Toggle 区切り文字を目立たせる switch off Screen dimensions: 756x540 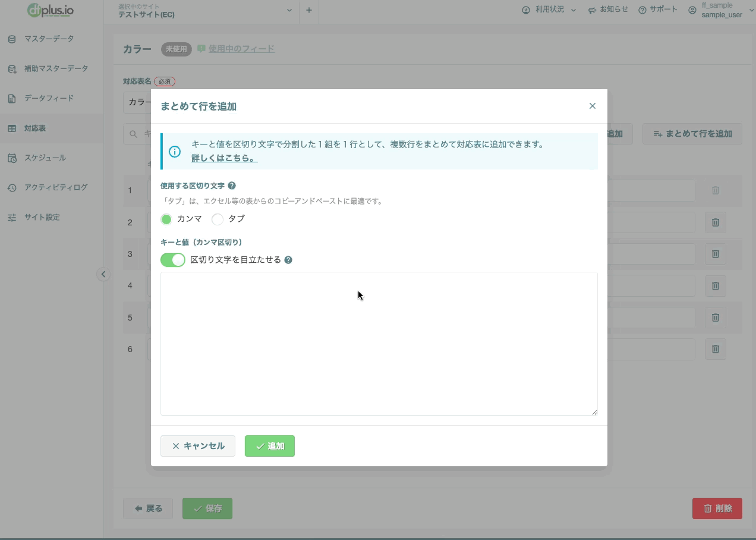[x=173, y=260]
